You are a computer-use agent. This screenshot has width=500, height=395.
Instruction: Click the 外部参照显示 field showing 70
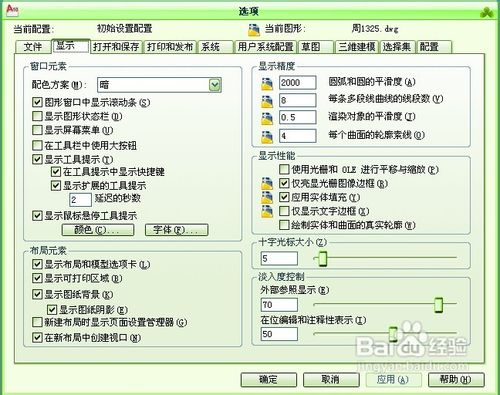click(x=279, y=305)
